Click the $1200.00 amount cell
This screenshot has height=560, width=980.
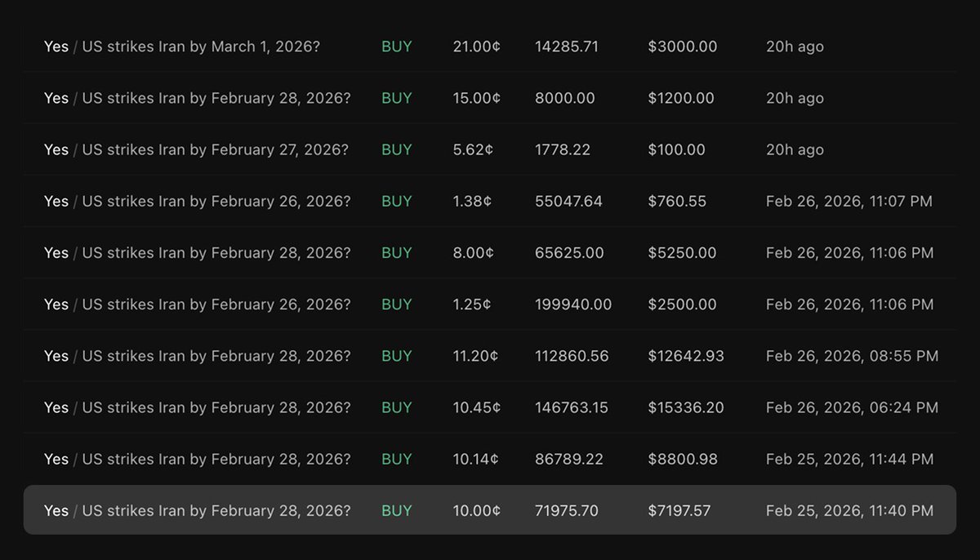(x=680, y=98)
